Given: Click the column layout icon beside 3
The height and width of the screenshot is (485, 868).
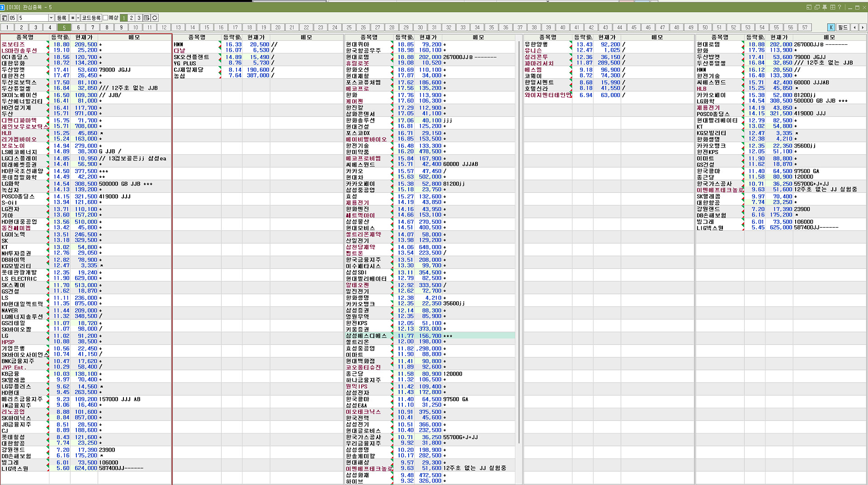Looking at the screenshot, I should click(x=146, y=18).
